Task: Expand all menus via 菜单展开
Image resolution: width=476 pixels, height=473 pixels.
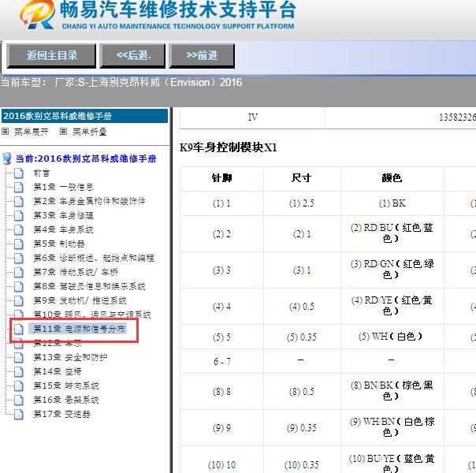Action: 31,132
